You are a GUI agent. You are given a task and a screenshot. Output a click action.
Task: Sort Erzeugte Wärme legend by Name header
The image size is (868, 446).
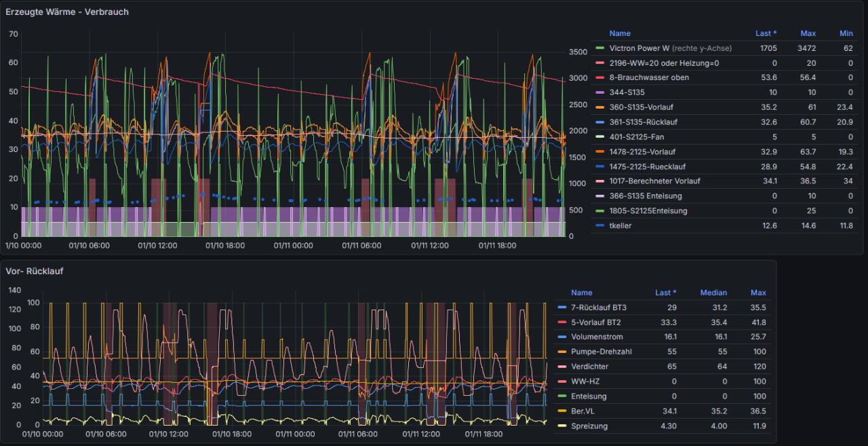point(620,33)
